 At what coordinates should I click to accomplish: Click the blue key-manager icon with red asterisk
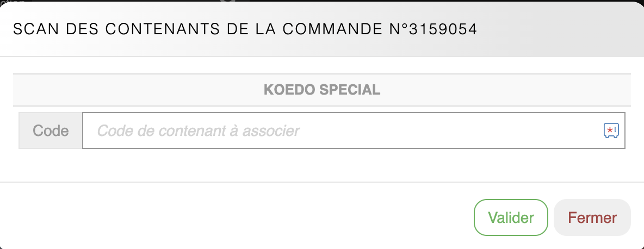pyautogui.click(x=611, y=130)
